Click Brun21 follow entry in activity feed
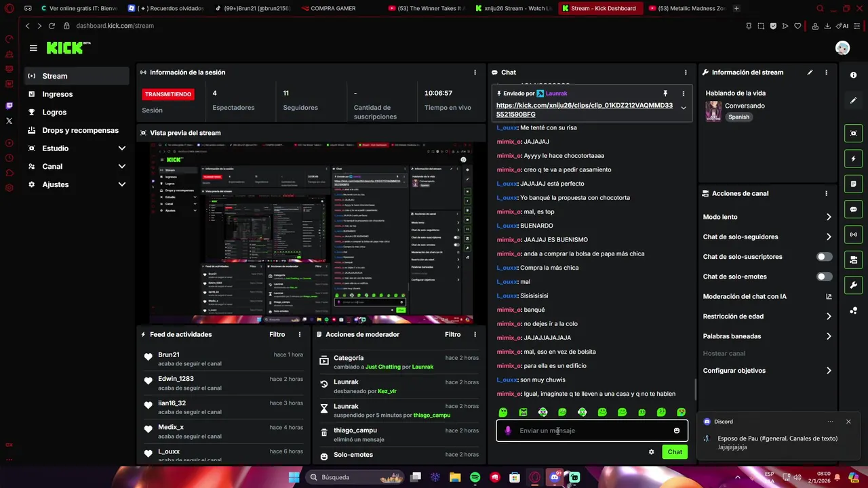Screen dimensions: 868x488 [224, 359]
